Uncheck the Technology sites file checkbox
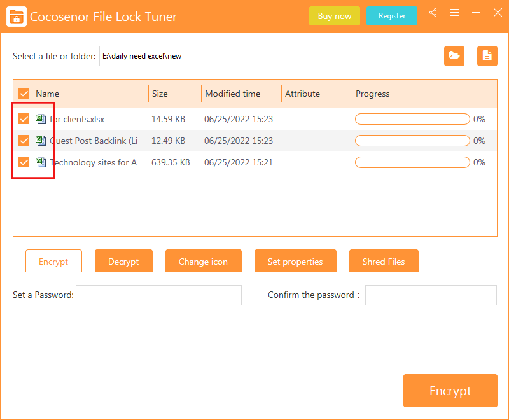The width and height of the screenshot is (509, 420). pyautogui.click(x=24, y=162)
